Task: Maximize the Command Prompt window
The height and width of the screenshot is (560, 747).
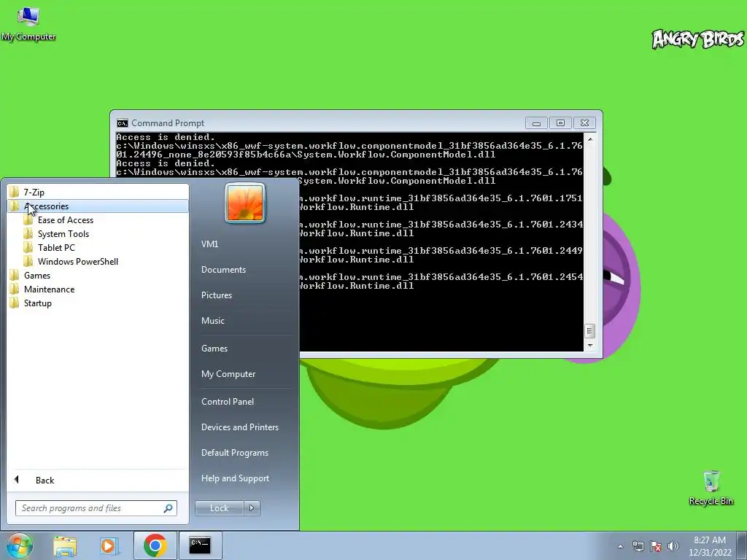Action: [x=560, y=123]
